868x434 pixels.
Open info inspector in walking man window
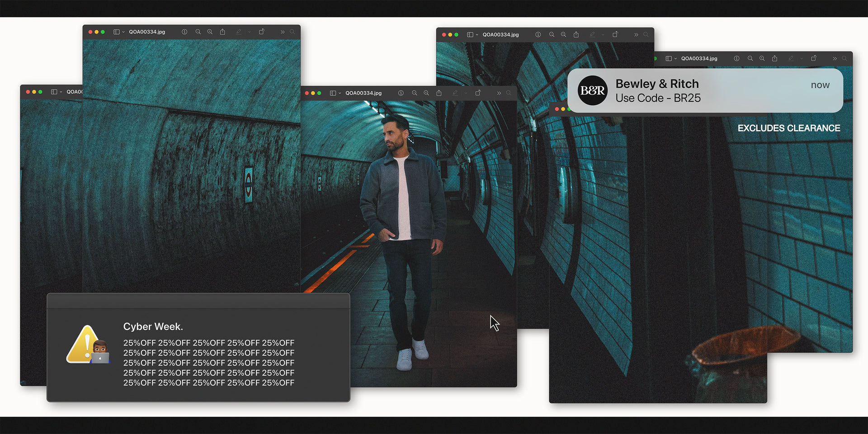(x=401, y=93)
